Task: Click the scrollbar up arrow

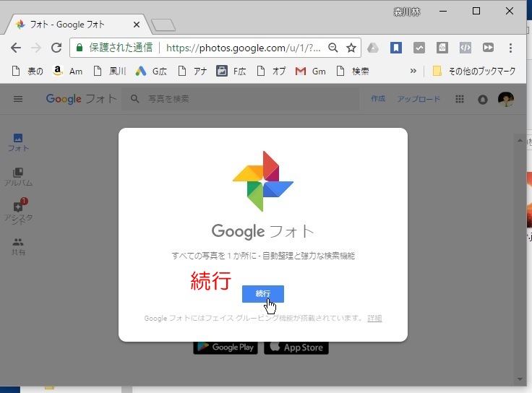Action: (x=520, y=140)
